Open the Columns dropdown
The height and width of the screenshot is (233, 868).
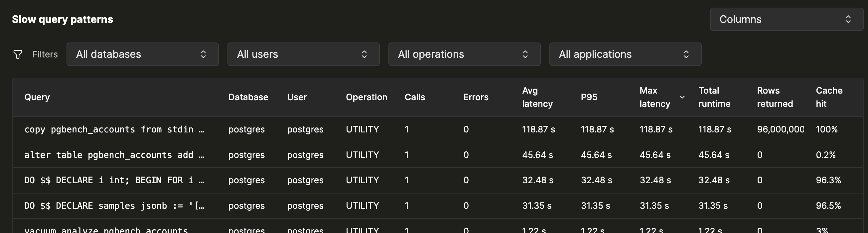tap(787, 20)
